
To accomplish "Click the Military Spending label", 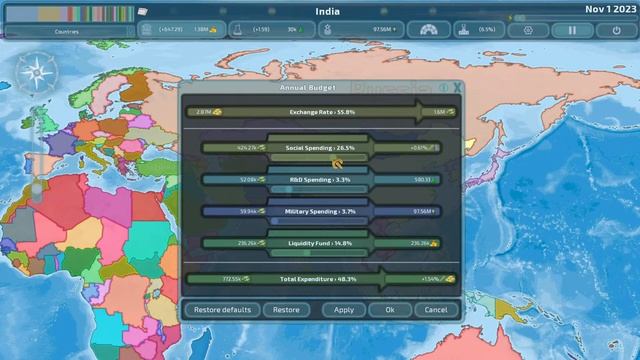I will tap(320, 211).
